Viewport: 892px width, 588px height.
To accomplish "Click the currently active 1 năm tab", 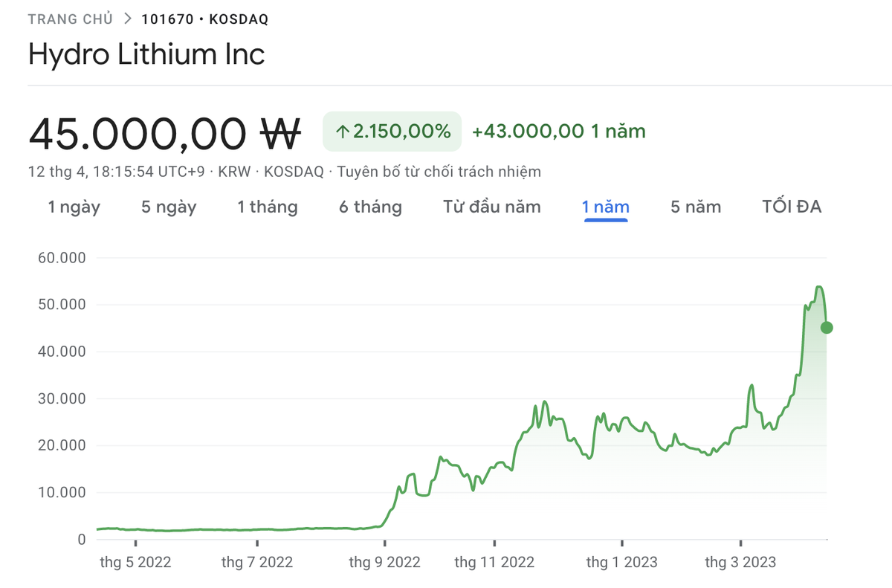I will (x=605, y=207).
